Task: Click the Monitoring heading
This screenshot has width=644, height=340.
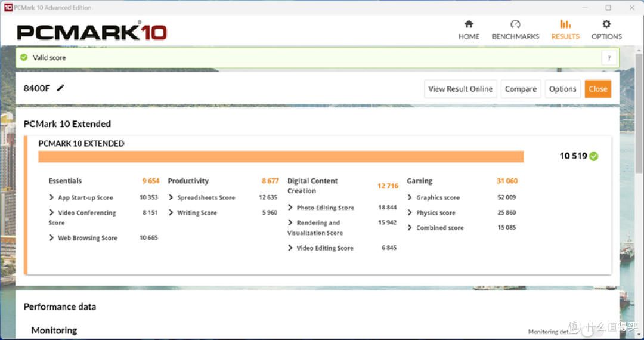Action: (x=54, y=330)
